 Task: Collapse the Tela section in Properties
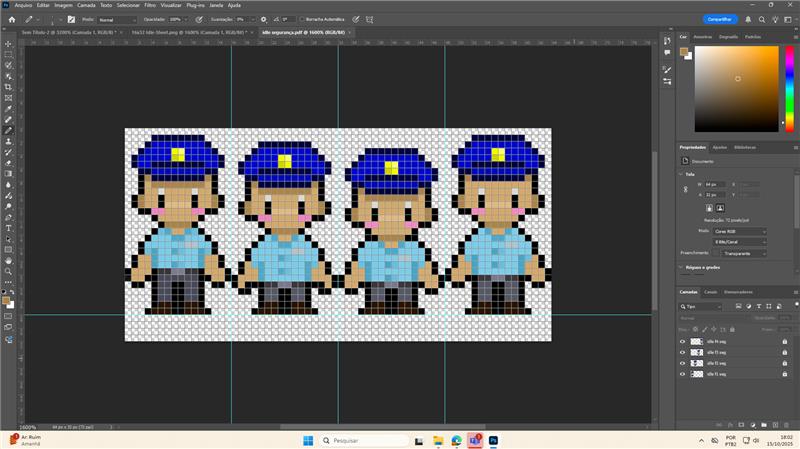682,174
